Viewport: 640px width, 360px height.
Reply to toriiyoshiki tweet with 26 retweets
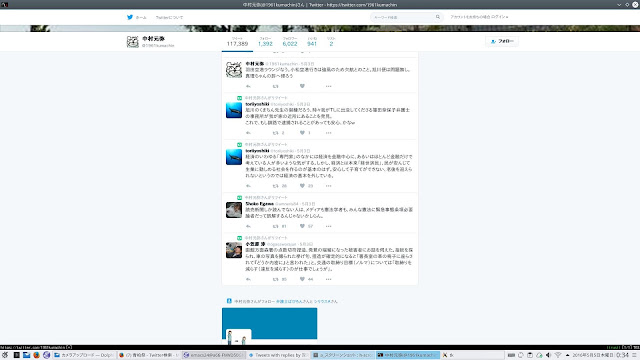248,186
